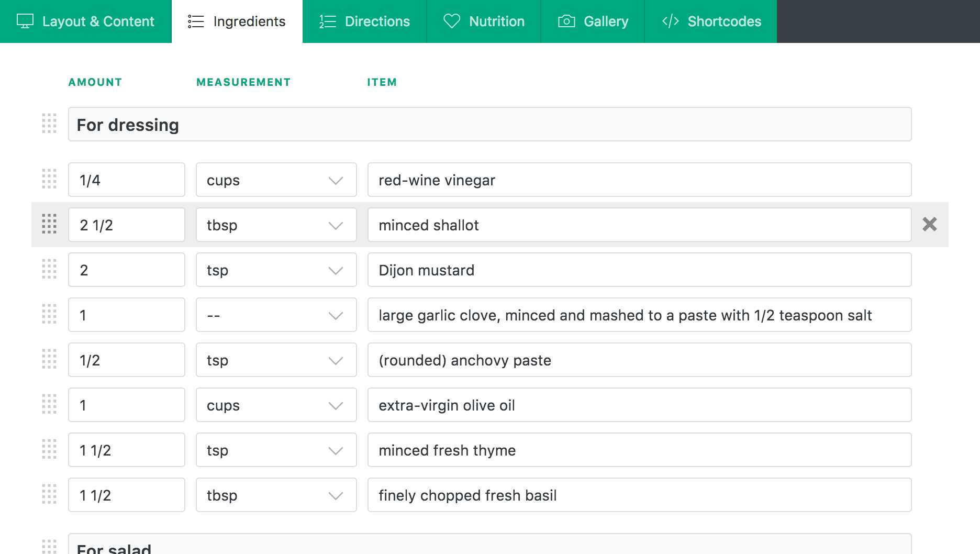Expand the cups dropdown for extra-virgin olive oil
This screenshot has width=980, height=554.
[335, 405]
